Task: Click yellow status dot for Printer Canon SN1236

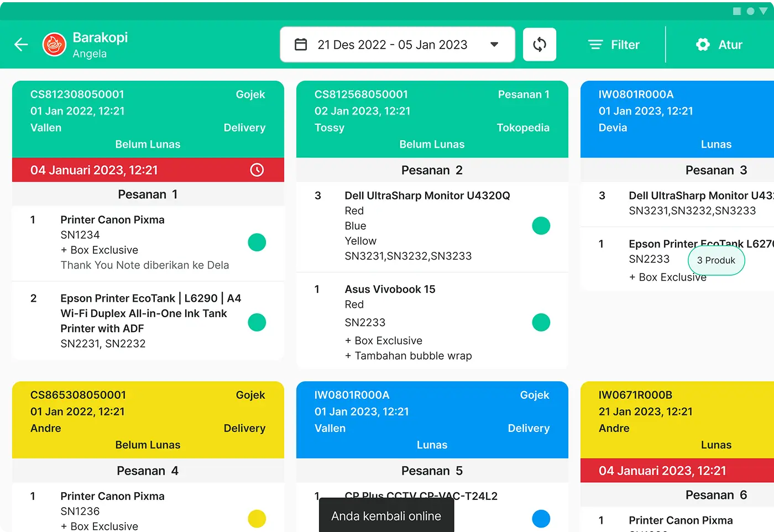Action: pyautogui.click(x=257, y=519)
